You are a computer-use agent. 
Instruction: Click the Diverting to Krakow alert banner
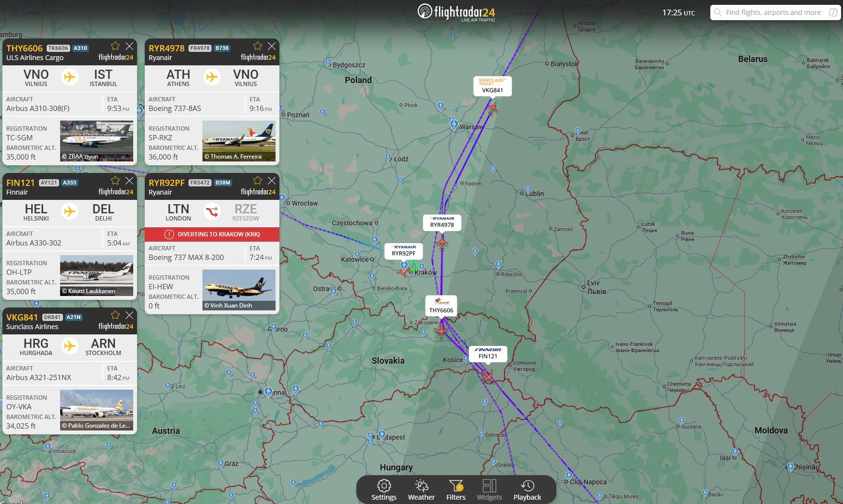pyautogui.click(x=212, y=234)
